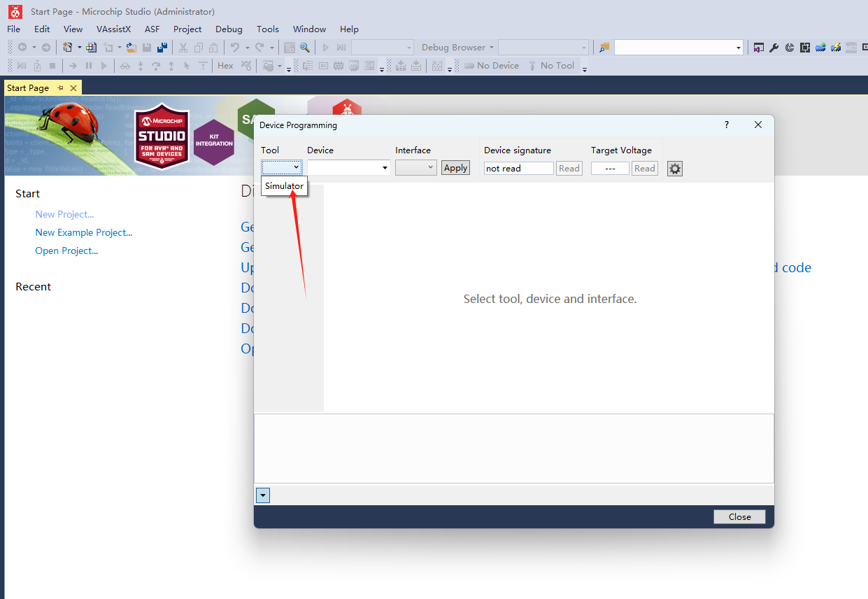Screen dimensions: 868x599
Task: Open the View menu
Action: 73,29
